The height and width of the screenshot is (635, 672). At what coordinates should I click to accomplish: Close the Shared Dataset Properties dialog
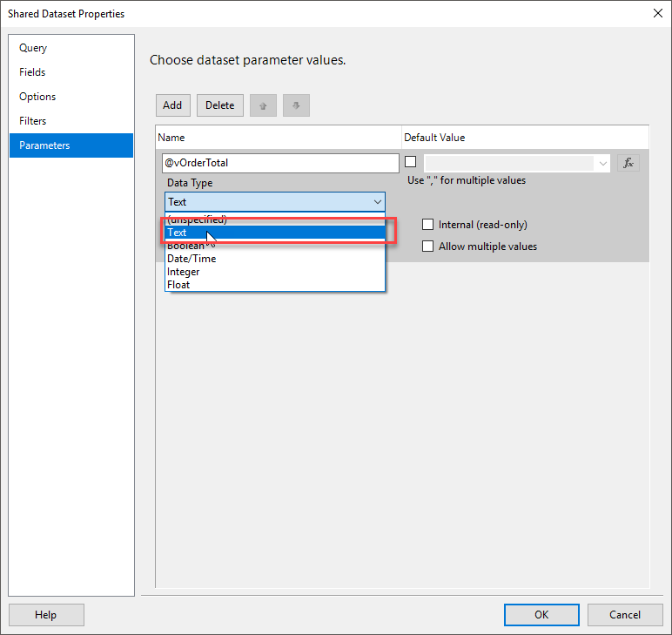click(654, 14)
